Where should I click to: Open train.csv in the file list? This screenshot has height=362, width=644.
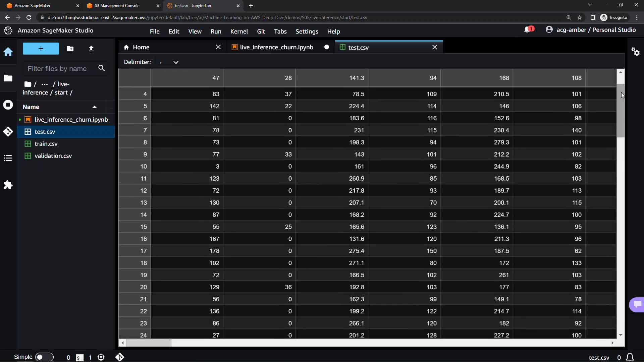(46, 144)
